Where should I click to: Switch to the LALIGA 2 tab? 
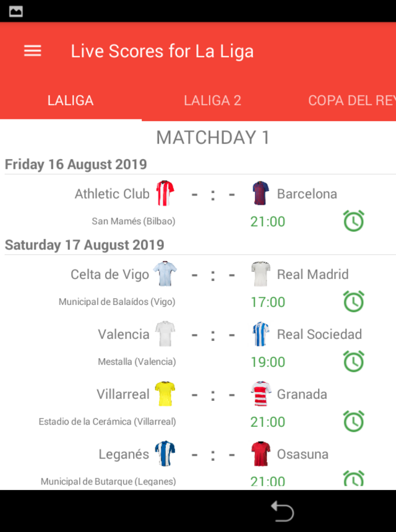pyautogui.click(x=212, y=101)
